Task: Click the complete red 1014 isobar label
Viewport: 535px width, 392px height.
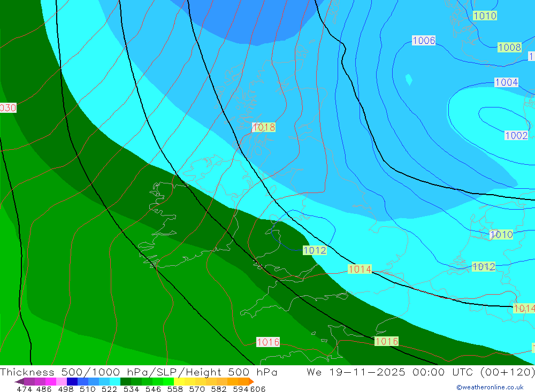Action: coord(360,269)
